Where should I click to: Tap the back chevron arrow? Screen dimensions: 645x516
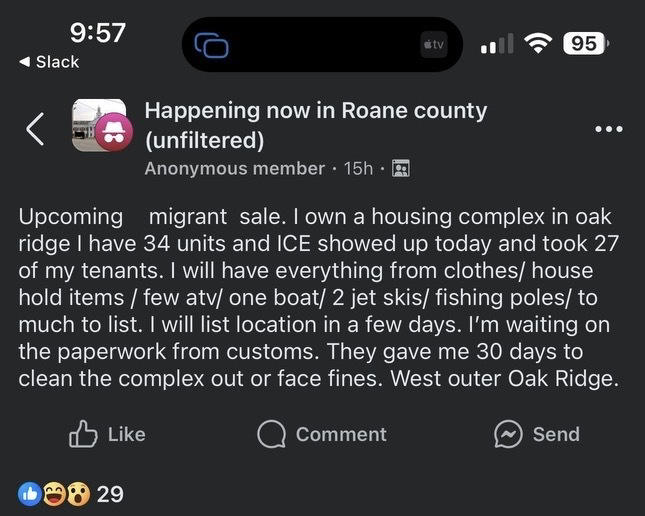pyautogui.click(x=35, y=128)
